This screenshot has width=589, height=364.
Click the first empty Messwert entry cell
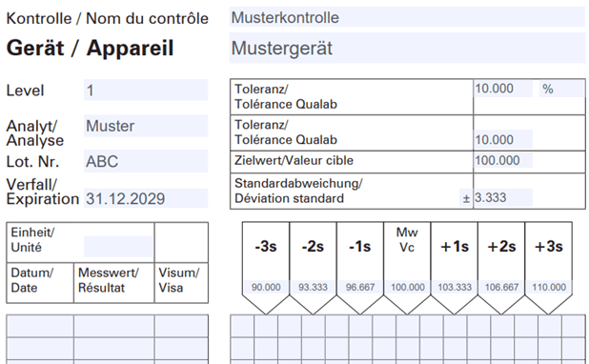point(114,326)
